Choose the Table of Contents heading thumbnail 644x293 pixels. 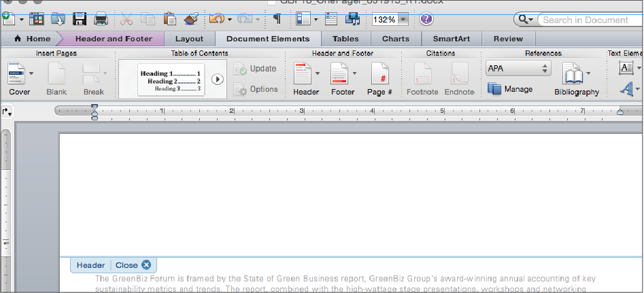pyautogui.click(x=171, y=80)
